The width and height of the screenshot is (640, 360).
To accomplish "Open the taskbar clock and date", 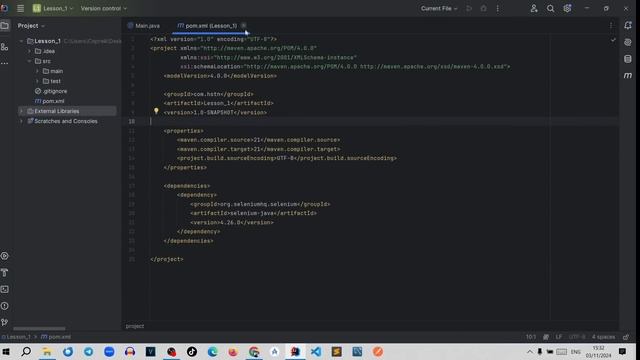I will 598,352.
